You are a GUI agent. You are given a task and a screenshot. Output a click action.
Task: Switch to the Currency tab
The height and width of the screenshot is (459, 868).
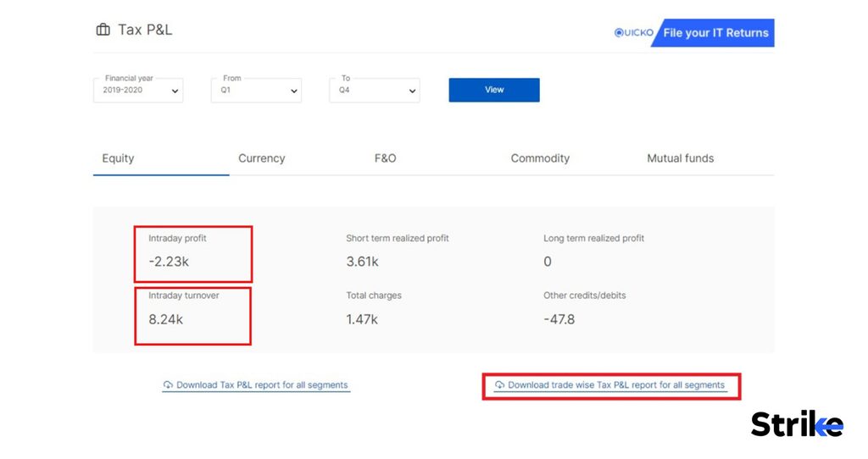262,158
